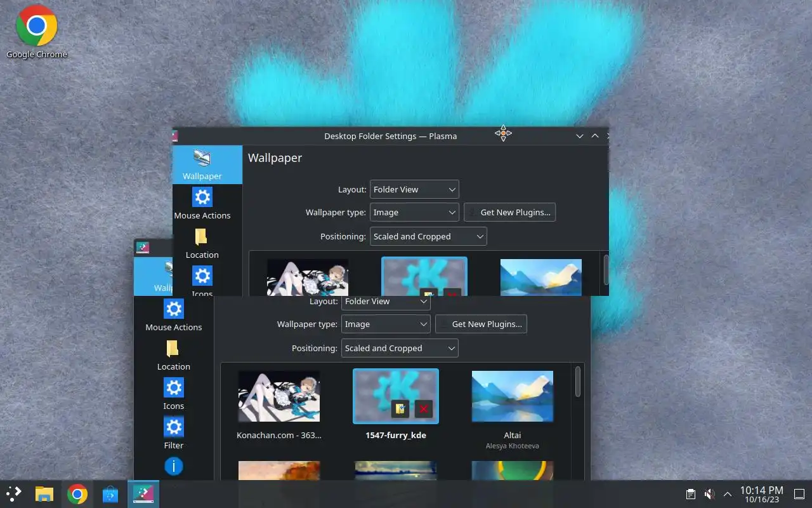Open Icons section in the rear settings window
The image size is (812, 508).
174,394
